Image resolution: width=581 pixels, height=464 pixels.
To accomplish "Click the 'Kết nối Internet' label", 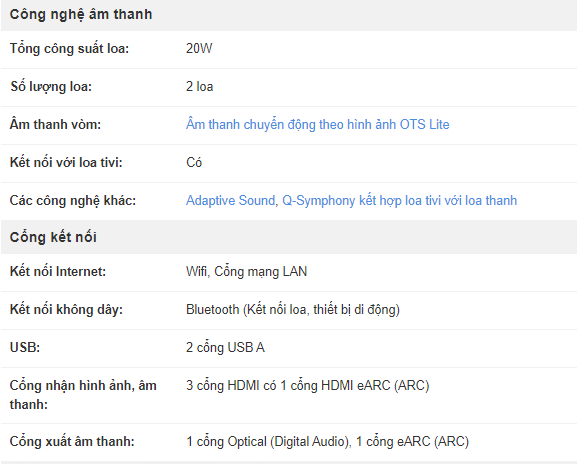I will [x=58, y=272].
